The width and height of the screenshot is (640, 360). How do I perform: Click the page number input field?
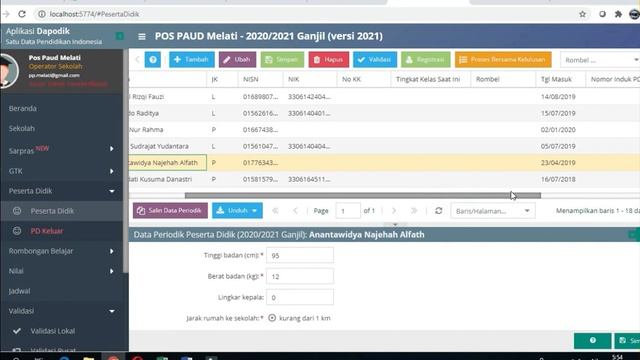348,211
